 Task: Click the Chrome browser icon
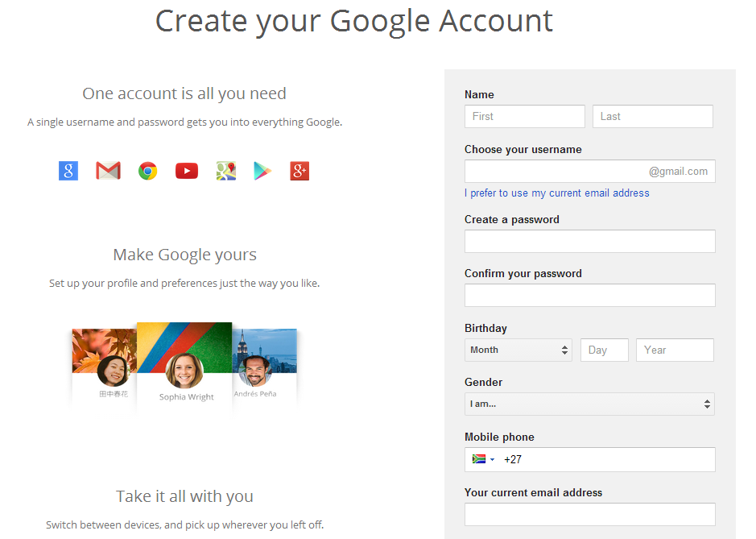(147, 171)
